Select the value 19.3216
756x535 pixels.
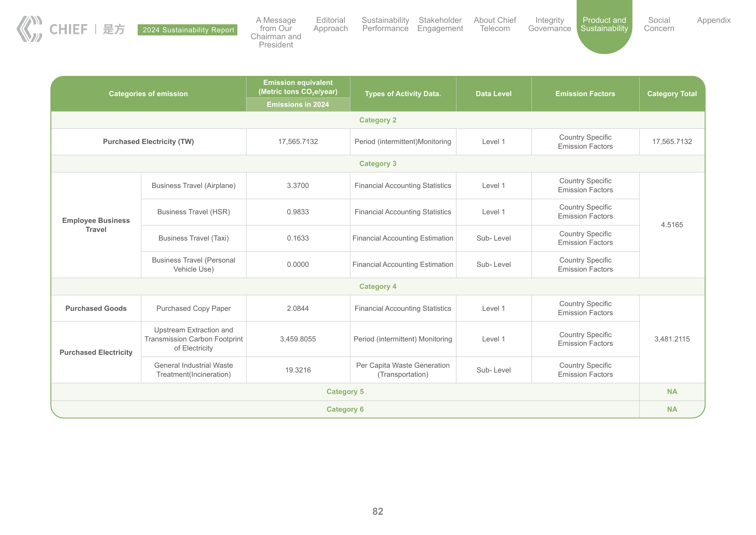[298, 370]
